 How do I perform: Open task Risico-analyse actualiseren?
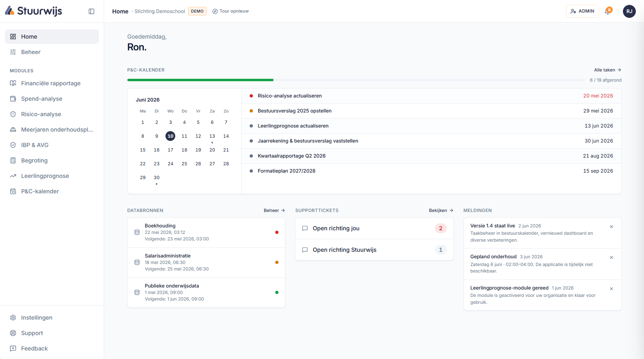(x=431, y=96)
